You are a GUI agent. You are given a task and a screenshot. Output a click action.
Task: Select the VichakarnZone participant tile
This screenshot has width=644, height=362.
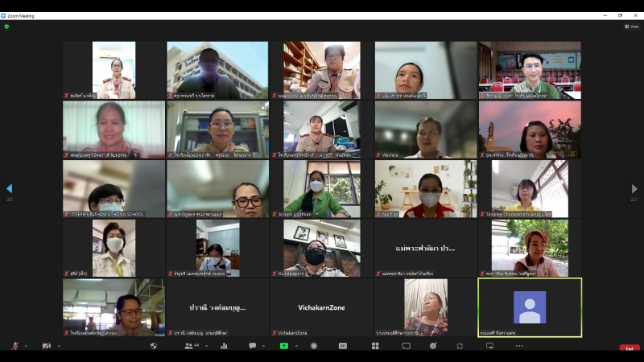tap(321, 307)
